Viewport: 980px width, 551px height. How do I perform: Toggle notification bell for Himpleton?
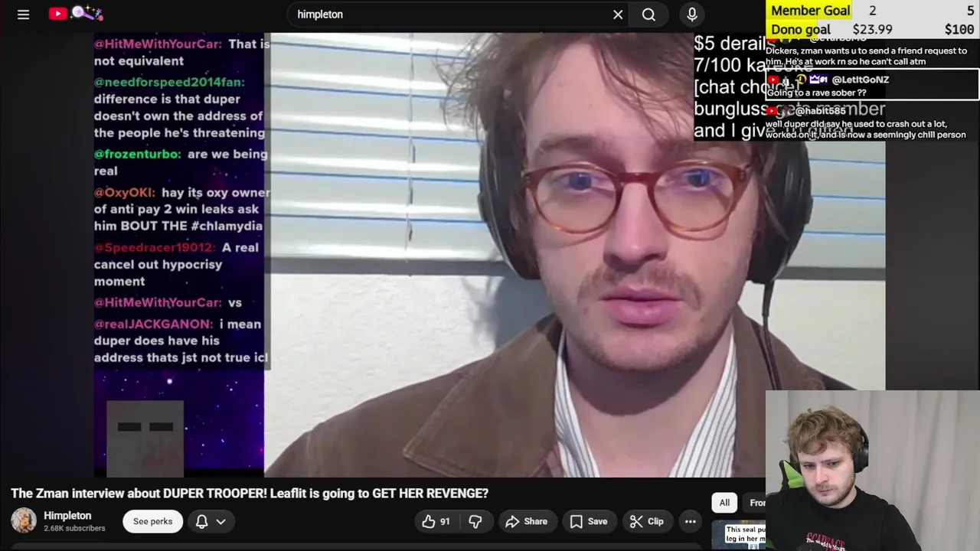(x=202, y=521)
